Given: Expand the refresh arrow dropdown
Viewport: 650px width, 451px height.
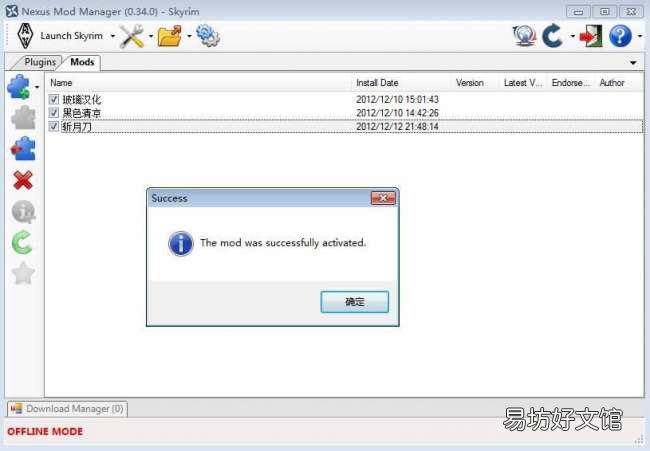Looking at the screenshot, I should pyautogui.click(x=572, y=36).
